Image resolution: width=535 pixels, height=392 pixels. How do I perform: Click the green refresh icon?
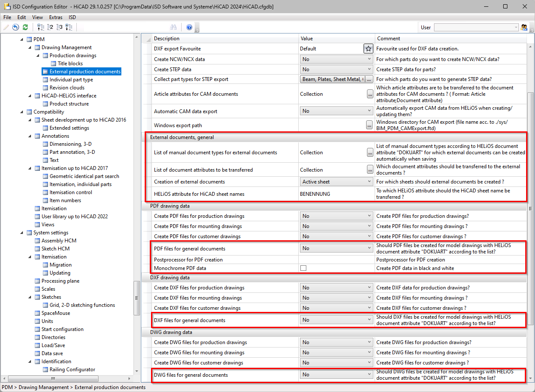pos(25,27)
